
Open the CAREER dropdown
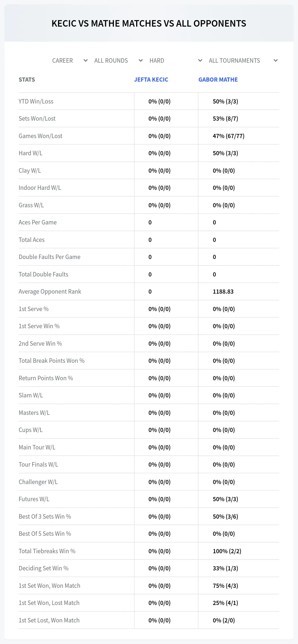(69, 61)
